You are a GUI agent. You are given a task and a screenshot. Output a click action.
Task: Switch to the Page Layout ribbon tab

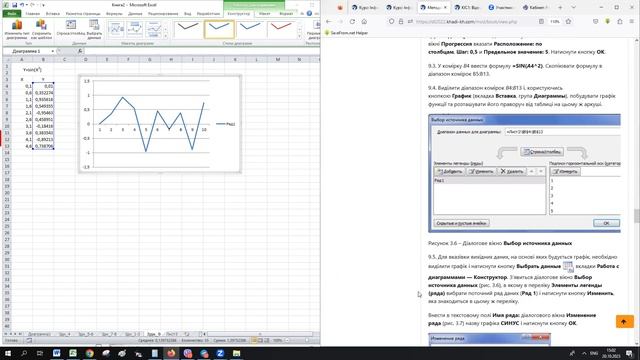[83, 13]
